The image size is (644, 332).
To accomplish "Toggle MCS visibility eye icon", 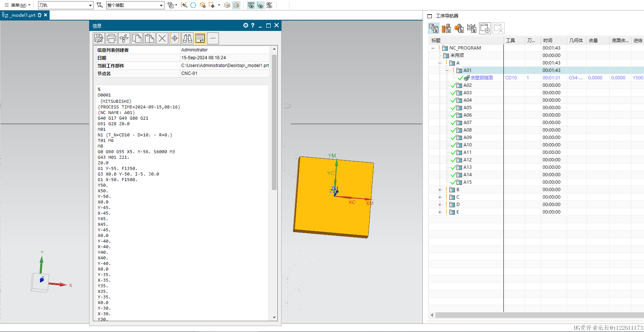I will (251, 5).
